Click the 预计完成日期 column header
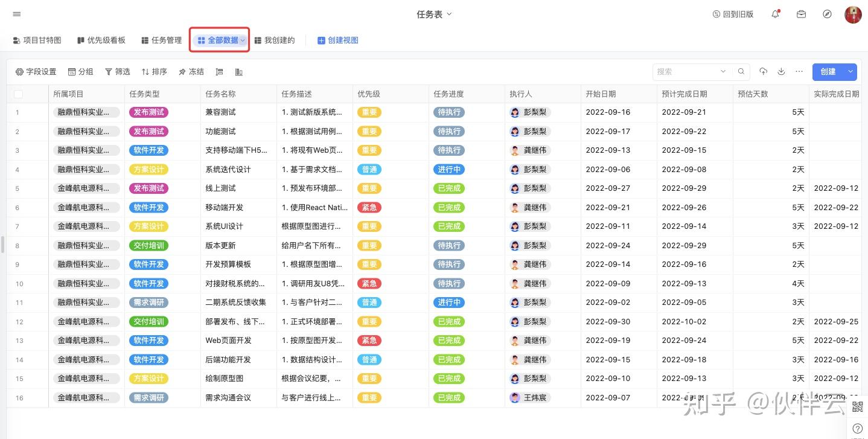The image size is (868, 439). 695,94
